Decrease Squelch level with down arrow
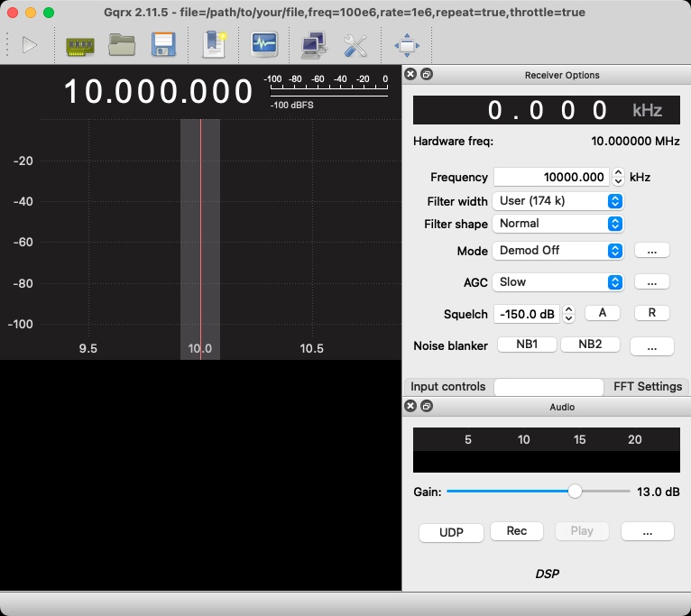 (x=569, y=318)
